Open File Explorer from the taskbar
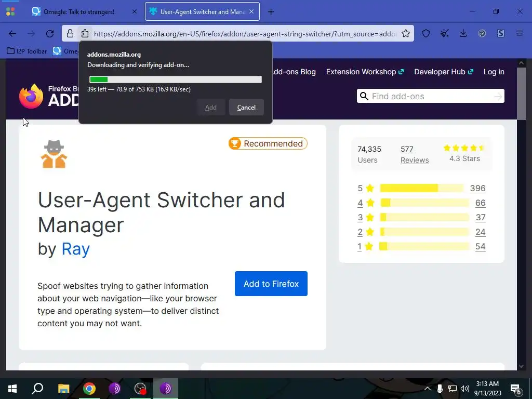The height and width of the screenshot is (399, 532). (x=63, y=389)
